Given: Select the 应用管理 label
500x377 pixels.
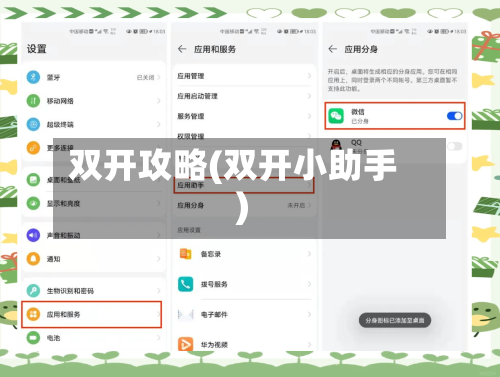Looking at the screenshot, I should 190,76.
